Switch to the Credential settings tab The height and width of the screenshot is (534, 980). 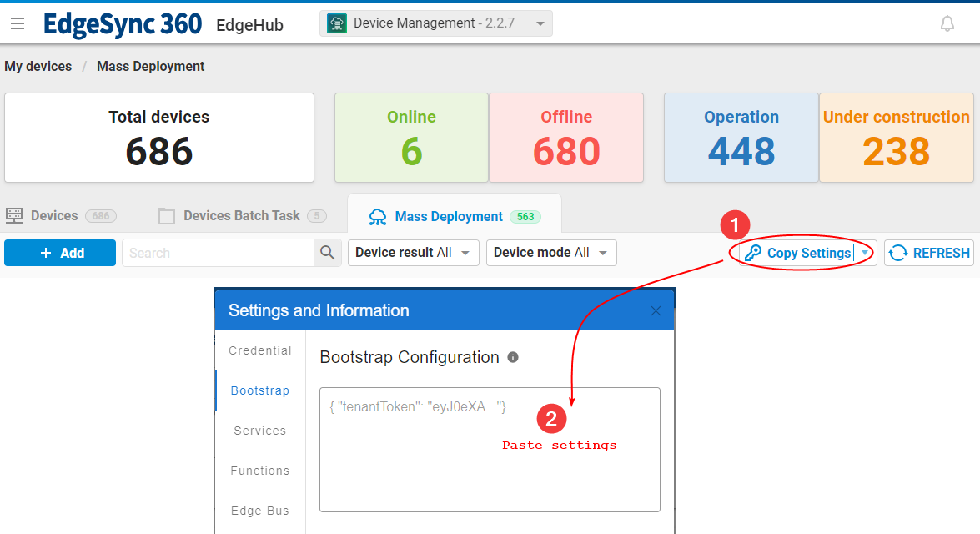pyautogui.click(x=259, y=350)
